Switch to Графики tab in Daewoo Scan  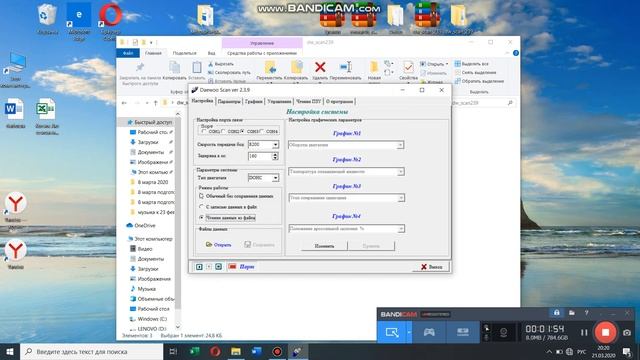pyautogui.click(x=254, y=102)
